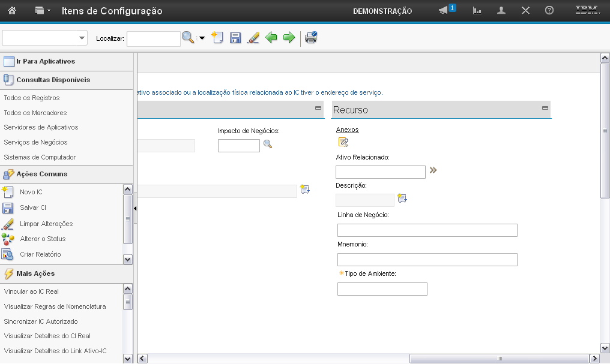Image resolution: width=610 pixels, height=364 pixels.
Task: Open the Anexos link
Action: 347,130
